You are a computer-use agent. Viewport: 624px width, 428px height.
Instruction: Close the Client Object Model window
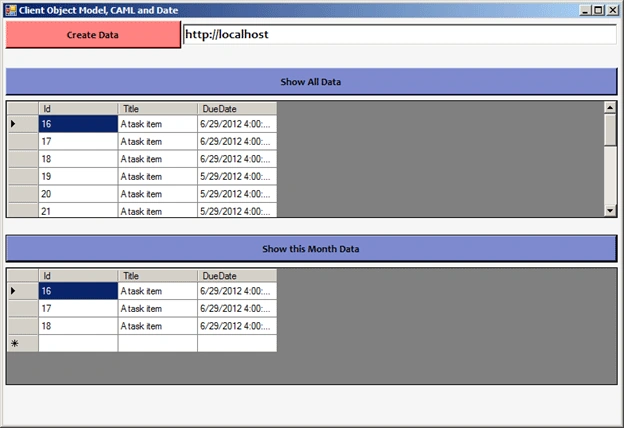pos(612,10)
